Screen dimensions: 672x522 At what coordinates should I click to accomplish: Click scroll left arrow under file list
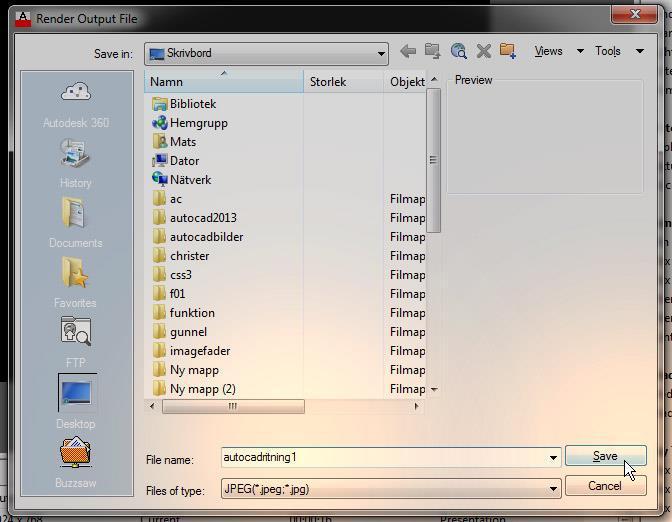tap(152, 406)
